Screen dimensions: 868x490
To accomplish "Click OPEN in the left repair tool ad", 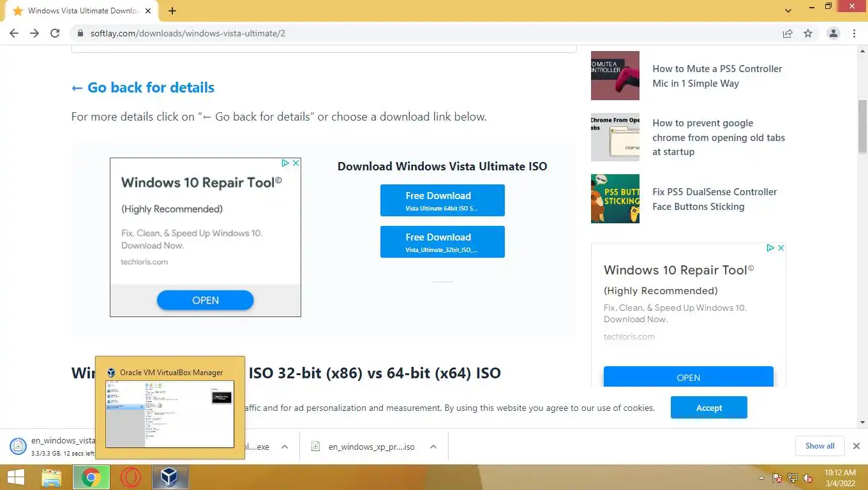I will pos(206,301).
